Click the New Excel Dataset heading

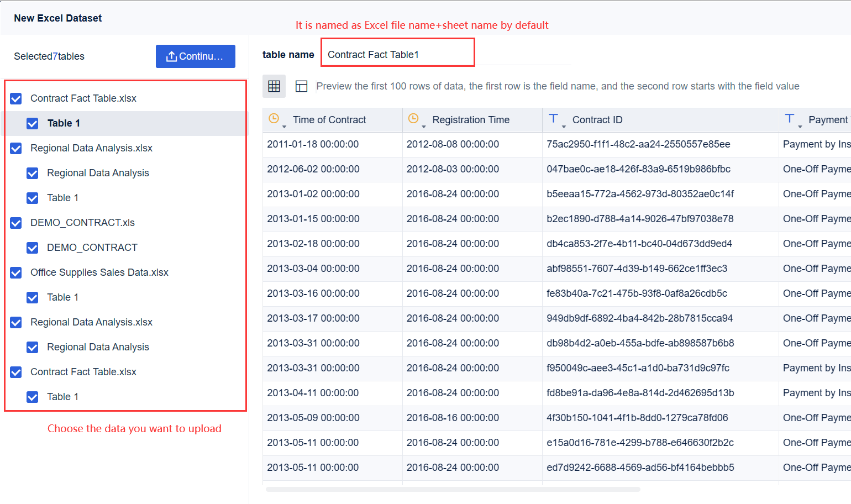click(57, 18)
